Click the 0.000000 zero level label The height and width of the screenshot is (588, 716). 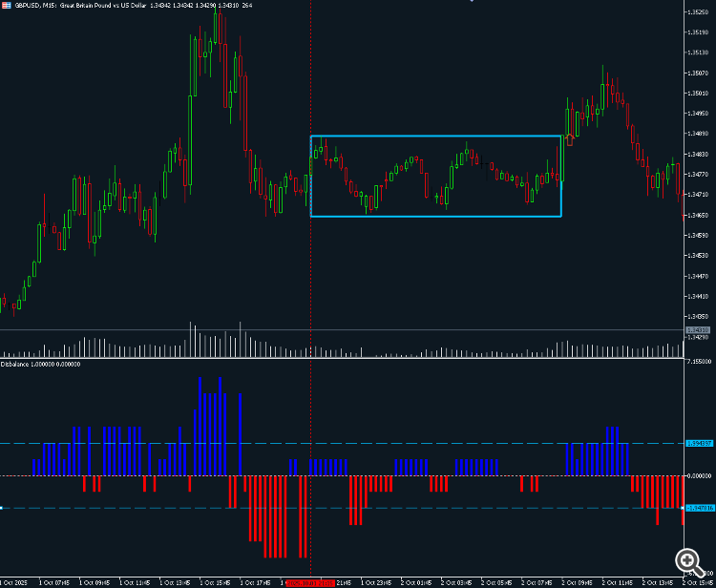699,475
